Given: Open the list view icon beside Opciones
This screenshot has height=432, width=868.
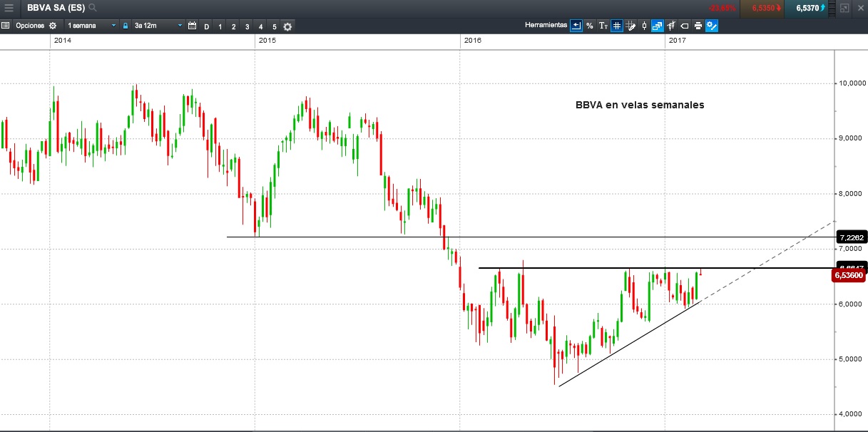Looking at the screenshot, I should [5, 26].
